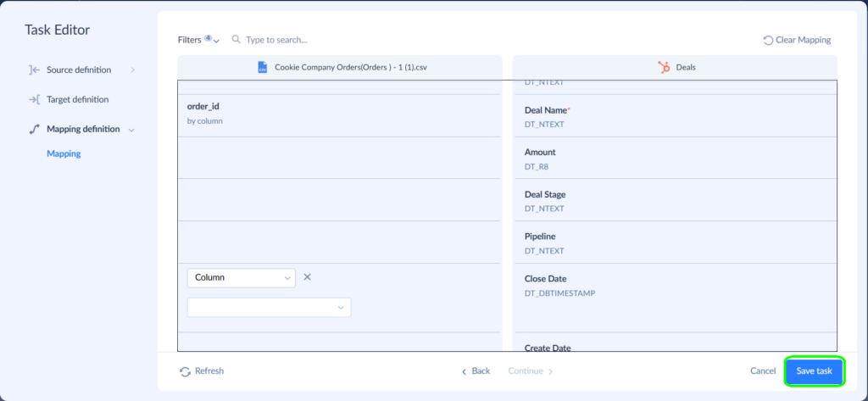The height and width of the screenshot is (401, 868).
Task: Click the Filters count badge showing 4
Action: [x=209, y=38]
